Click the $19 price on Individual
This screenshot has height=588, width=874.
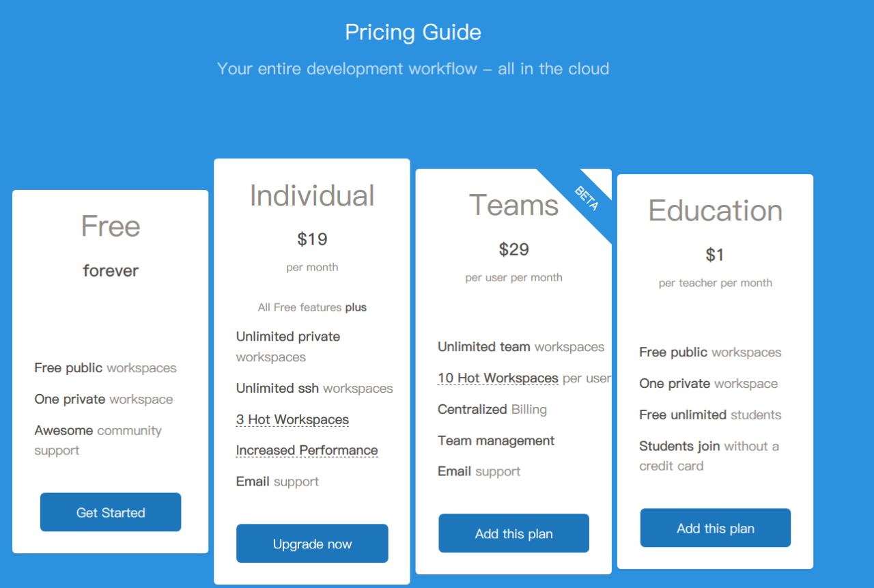(312, 239)
